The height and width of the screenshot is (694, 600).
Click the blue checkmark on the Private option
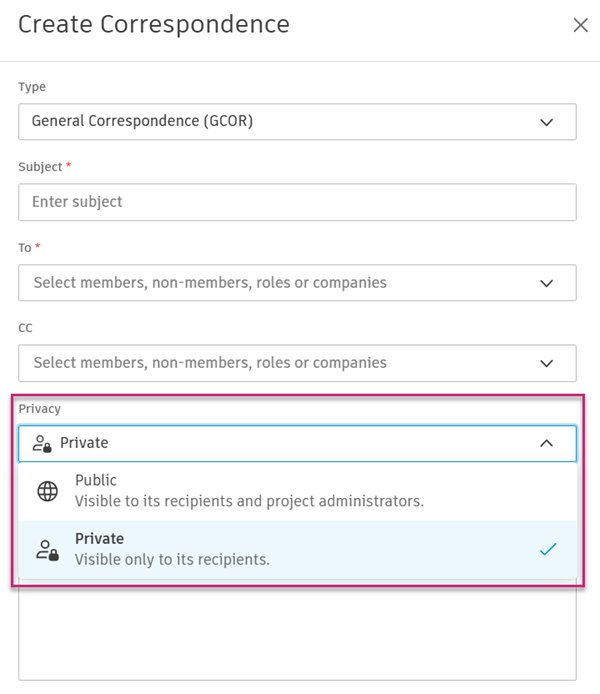[547, 549]
